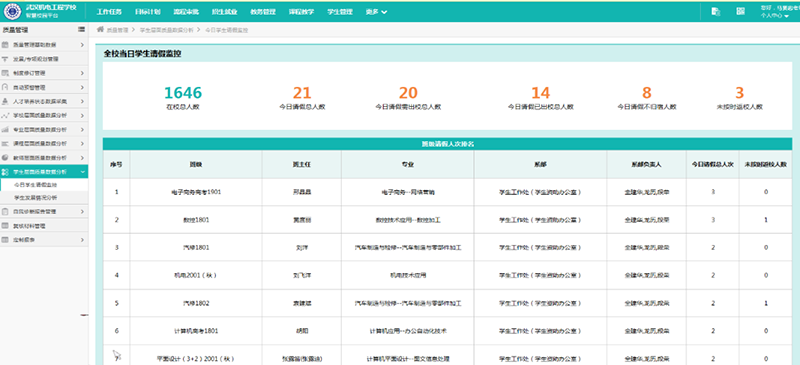800x365 pixels.
Task: Switch to 学生管理 in top navigation
Action: (340, 12)
